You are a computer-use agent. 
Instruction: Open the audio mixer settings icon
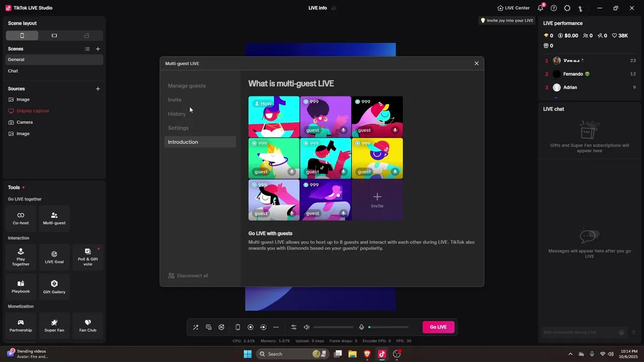[294, 327]
